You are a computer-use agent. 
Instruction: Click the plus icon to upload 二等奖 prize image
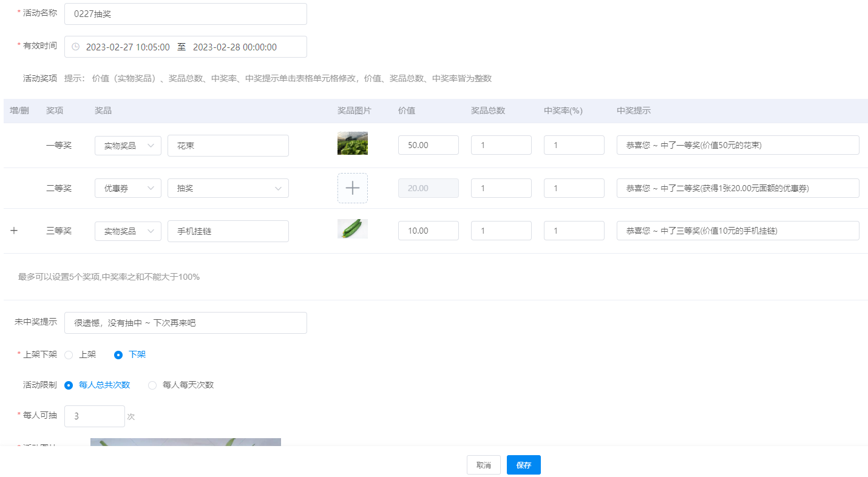coord(352,188)
